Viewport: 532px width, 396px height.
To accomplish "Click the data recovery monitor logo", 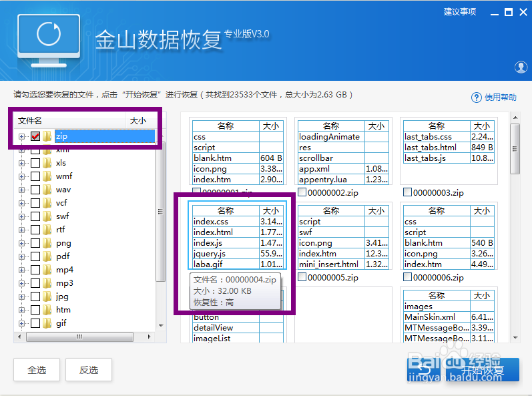I will coord(49,40).
